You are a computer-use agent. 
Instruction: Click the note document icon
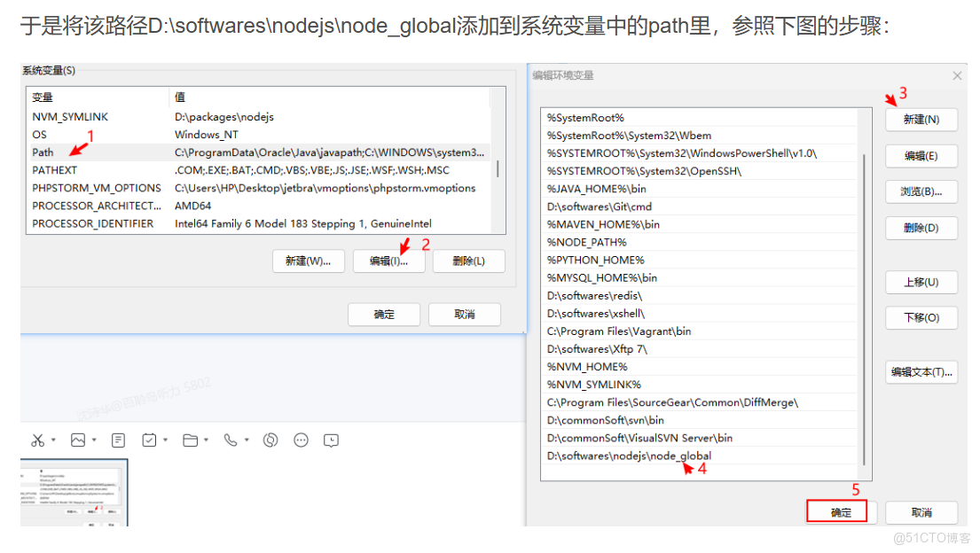[x=119, y=440]
